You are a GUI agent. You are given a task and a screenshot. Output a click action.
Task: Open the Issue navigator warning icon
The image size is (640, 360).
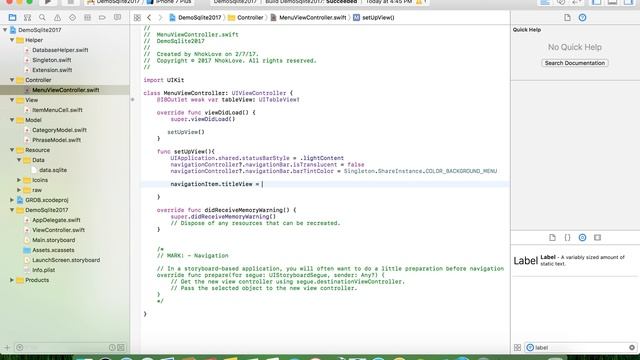click(57, 18)
